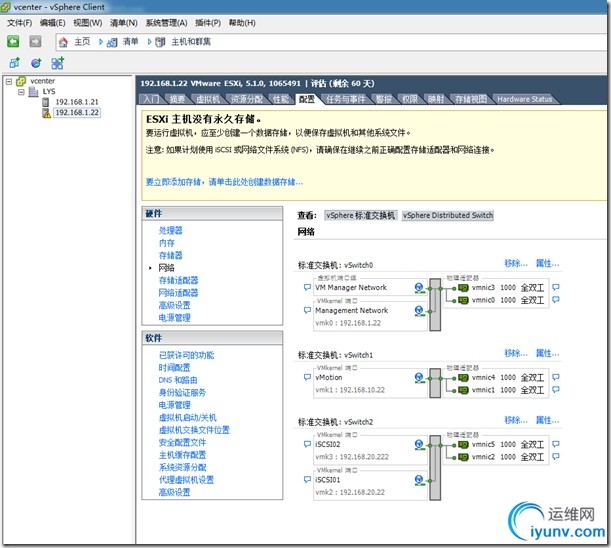Click the globe icon on Management Network
Screen dimensions: 611x548
419,311
